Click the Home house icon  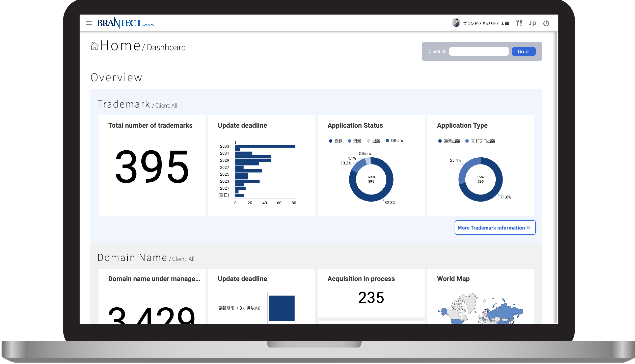point(94,46)
